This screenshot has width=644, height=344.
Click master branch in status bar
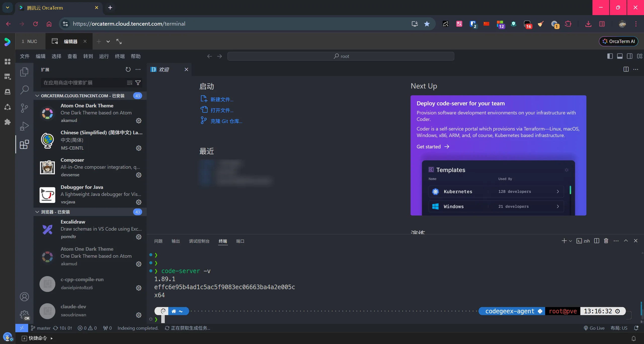click(41, 328)
